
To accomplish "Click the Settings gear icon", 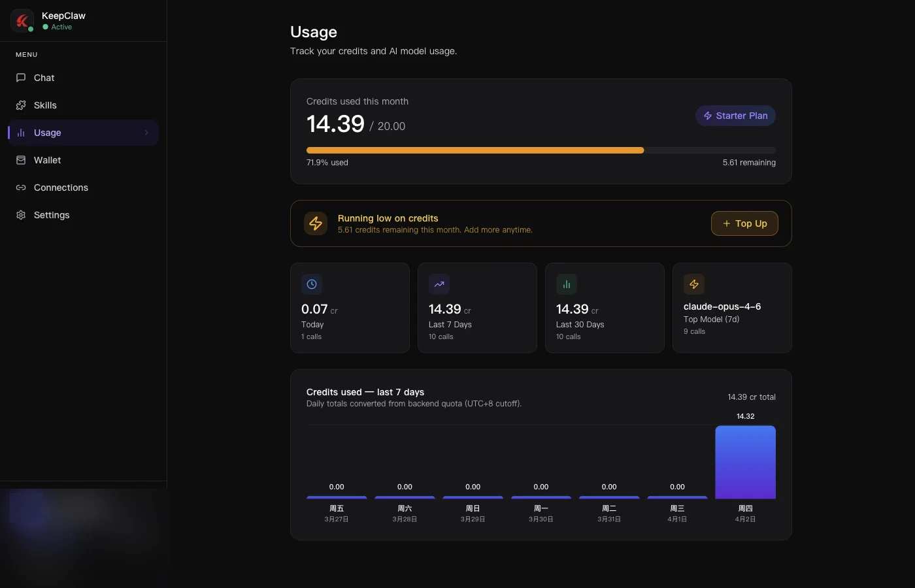I will click(20, 215).
